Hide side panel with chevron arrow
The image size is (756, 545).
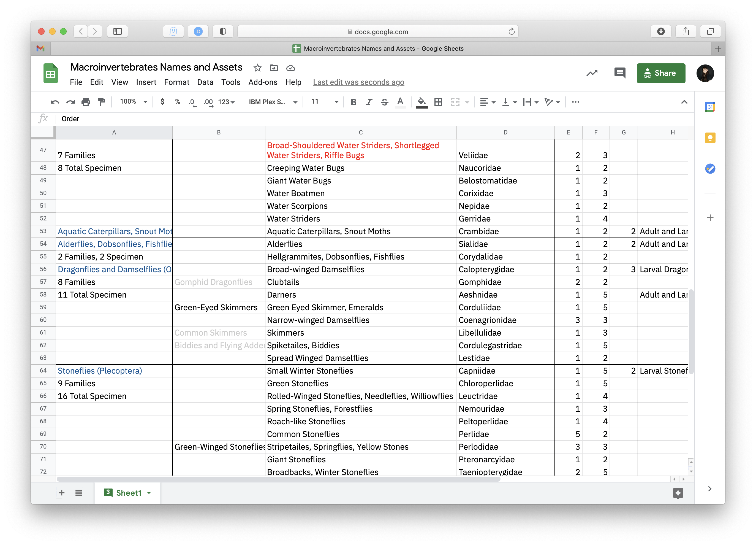pos(710,489)
